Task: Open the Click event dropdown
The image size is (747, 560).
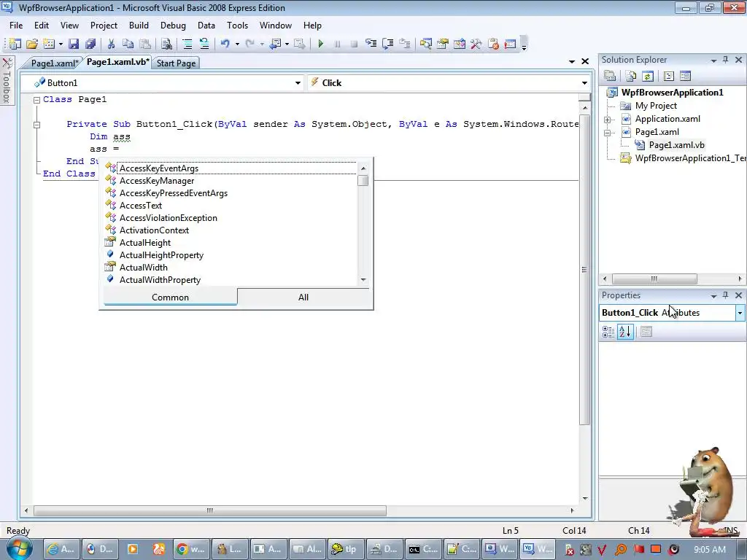Action: point(584,83)
